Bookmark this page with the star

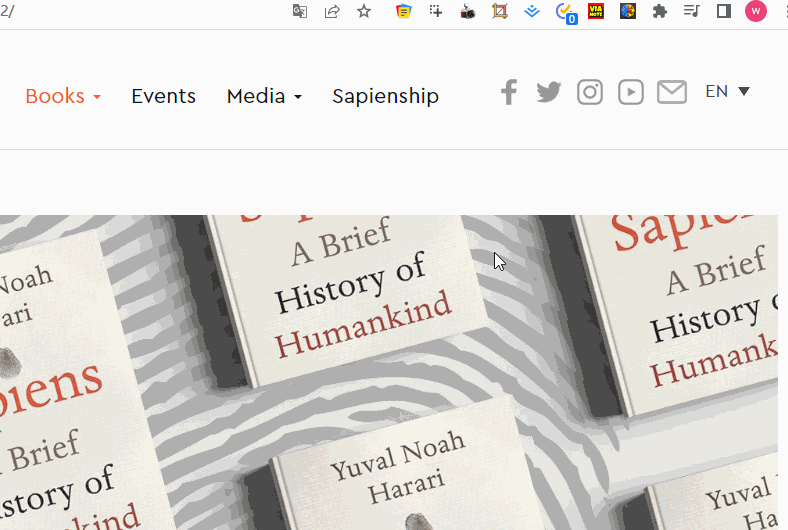(x=364, y=11)
